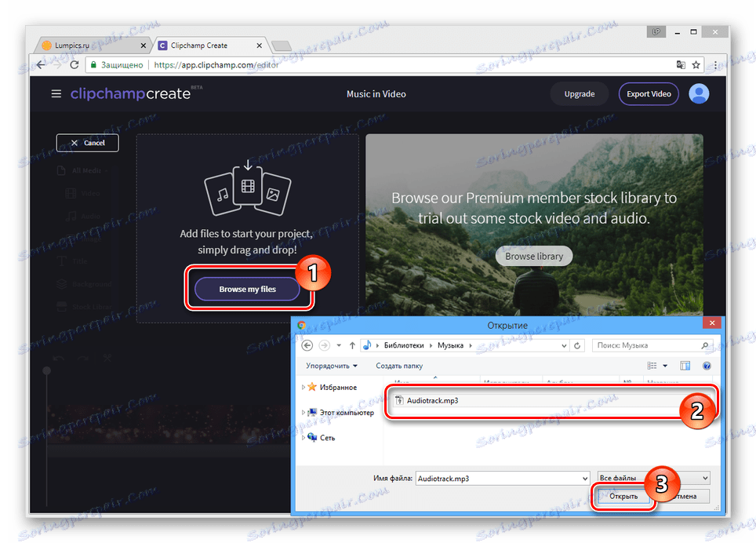Viewport: 756px width, 543px height.
Task: Click the search magnifier in dialog
Action: 704,345
